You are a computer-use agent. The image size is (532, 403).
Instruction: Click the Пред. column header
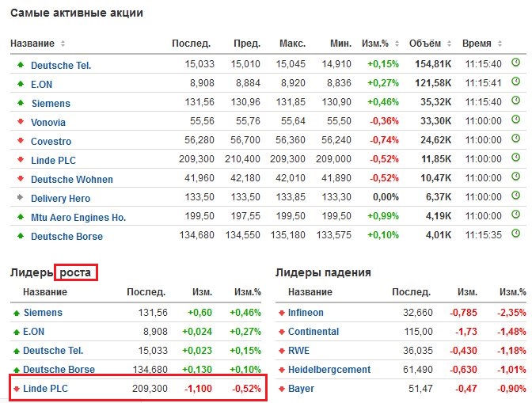click(x=247, y=44)
